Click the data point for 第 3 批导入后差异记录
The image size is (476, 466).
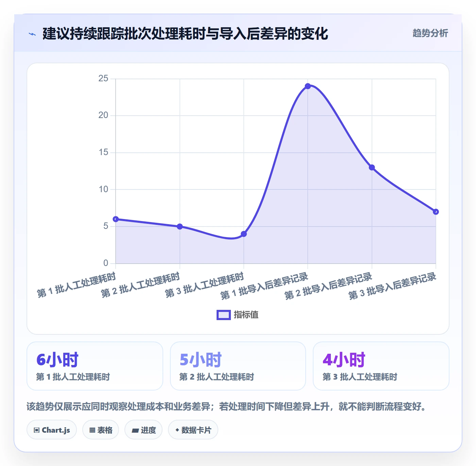[436, 212]
